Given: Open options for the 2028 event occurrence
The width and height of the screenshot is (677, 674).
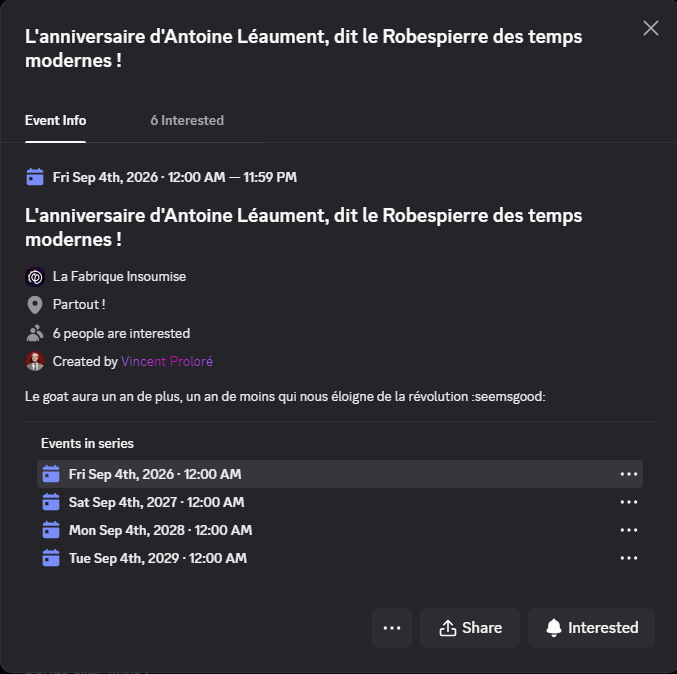Looking at the screenshot, I should [629, 530].
